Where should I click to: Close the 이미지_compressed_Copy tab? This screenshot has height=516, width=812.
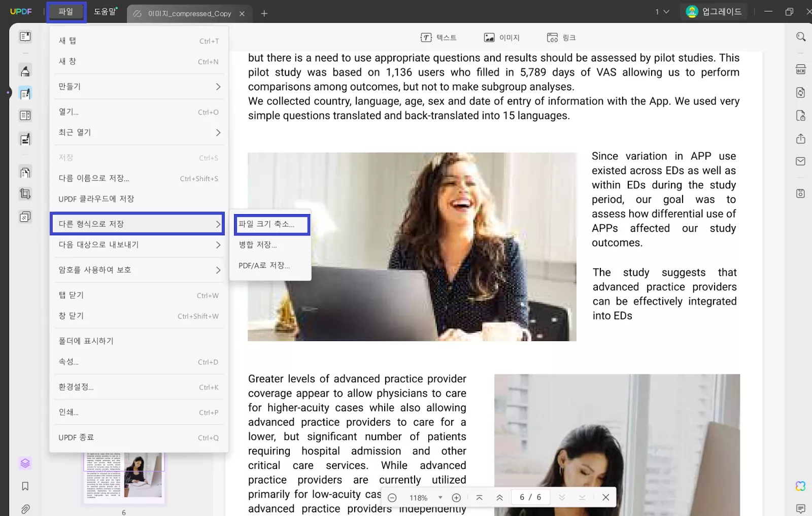(x=242, y=14)
